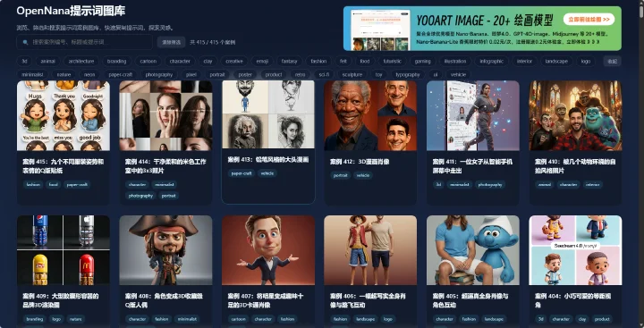Open case 406 full-body portrait with Luffy image
Viewport: 644px width, 328px height.
point(370,250)
